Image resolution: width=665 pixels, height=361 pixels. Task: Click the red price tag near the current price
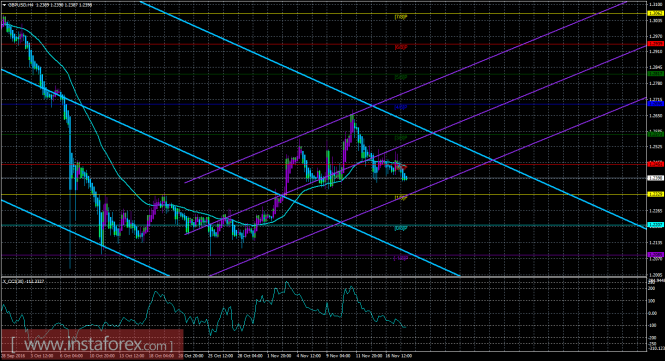point(655,164)
